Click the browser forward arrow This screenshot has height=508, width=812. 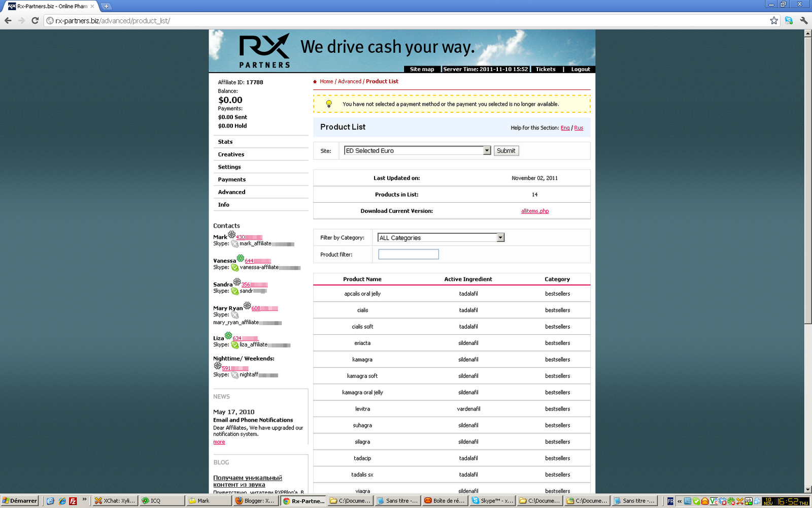21,20
